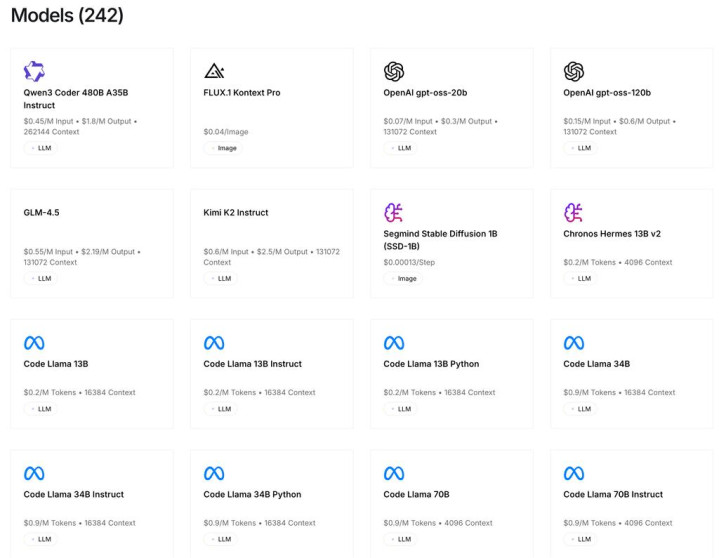Image resolution: width=719 pixels, height=558 pixels.
Task: Click the Models (242) page heading
Action: 67,15
